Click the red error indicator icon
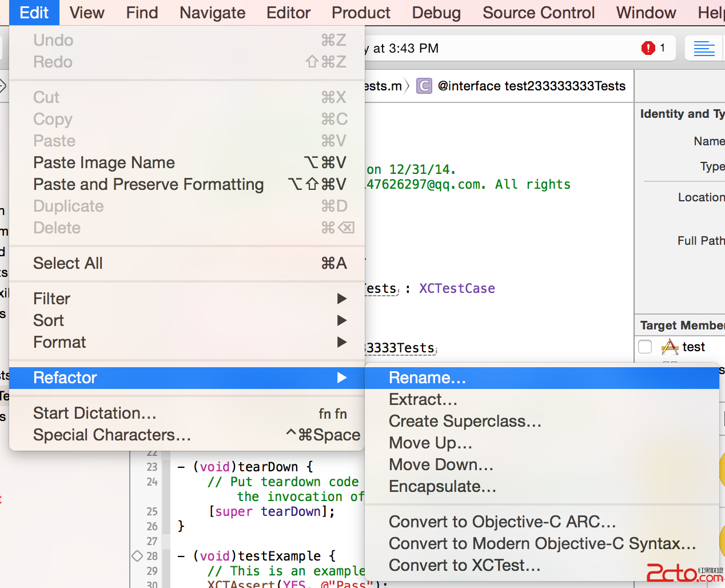The image size is (725, 588). point(648,48)
